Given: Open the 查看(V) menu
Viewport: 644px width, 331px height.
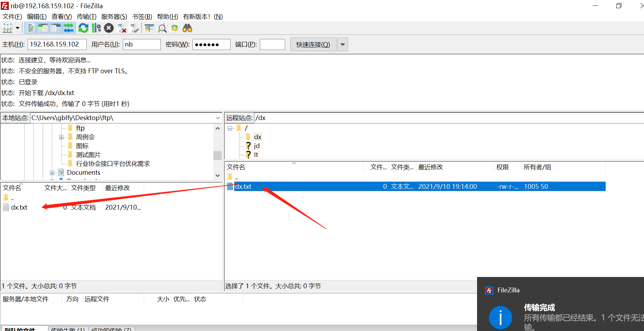Looking at the screenshot, I should pyautogui.click(x=62, y=17).
